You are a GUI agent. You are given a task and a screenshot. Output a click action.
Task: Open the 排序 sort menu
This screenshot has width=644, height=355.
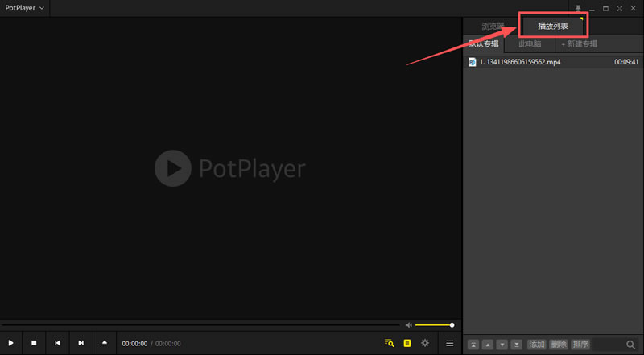coord(580,344)
